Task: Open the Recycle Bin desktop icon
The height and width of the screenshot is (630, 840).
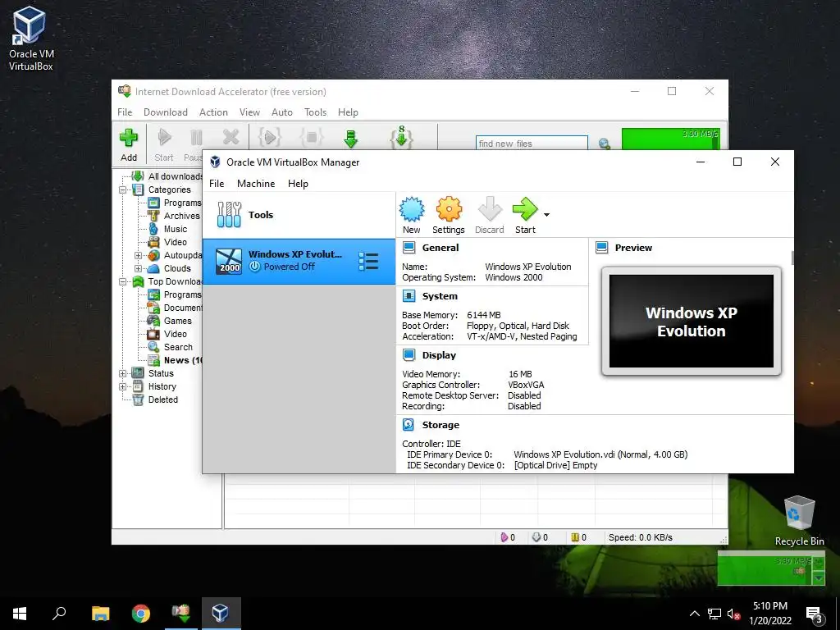Action: click(x=799, y=521)
